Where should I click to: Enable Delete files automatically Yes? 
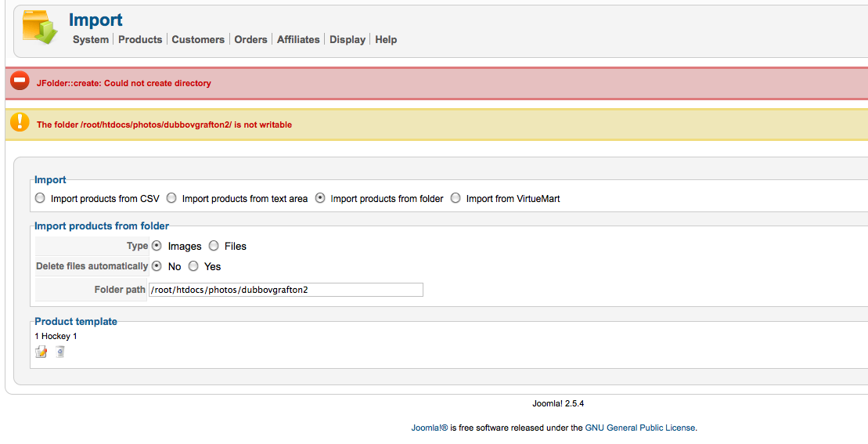pos(193,266)
